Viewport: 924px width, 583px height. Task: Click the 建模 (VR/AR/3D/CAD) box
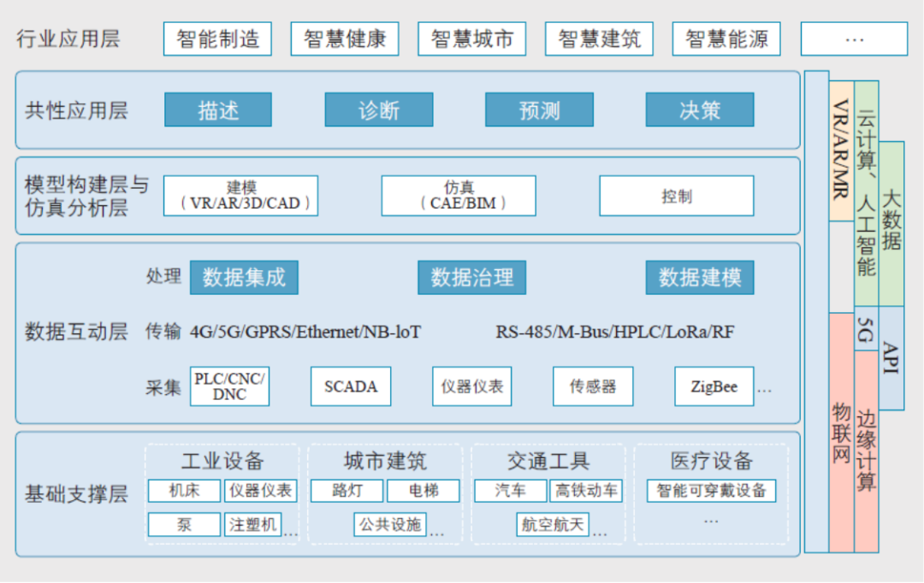pos(240,196)
